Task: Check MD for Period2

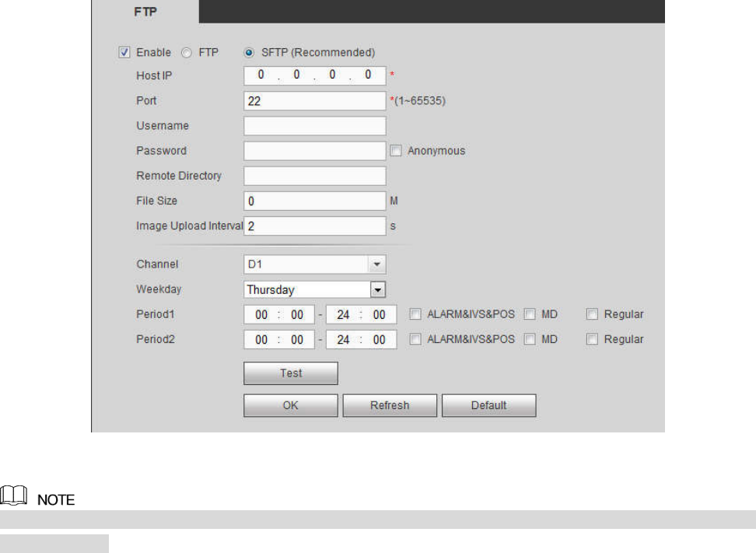Action: [530, 339]
